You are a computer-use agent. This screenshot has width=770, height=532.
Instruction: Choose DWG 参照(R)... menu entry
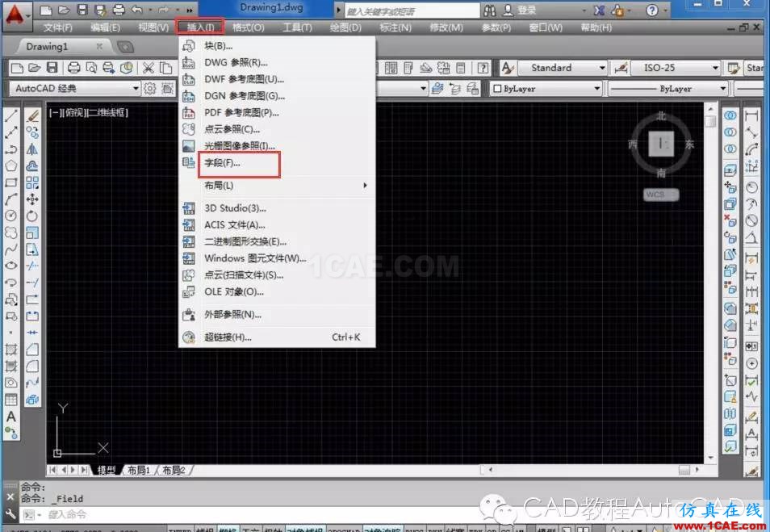pos(278,62)
